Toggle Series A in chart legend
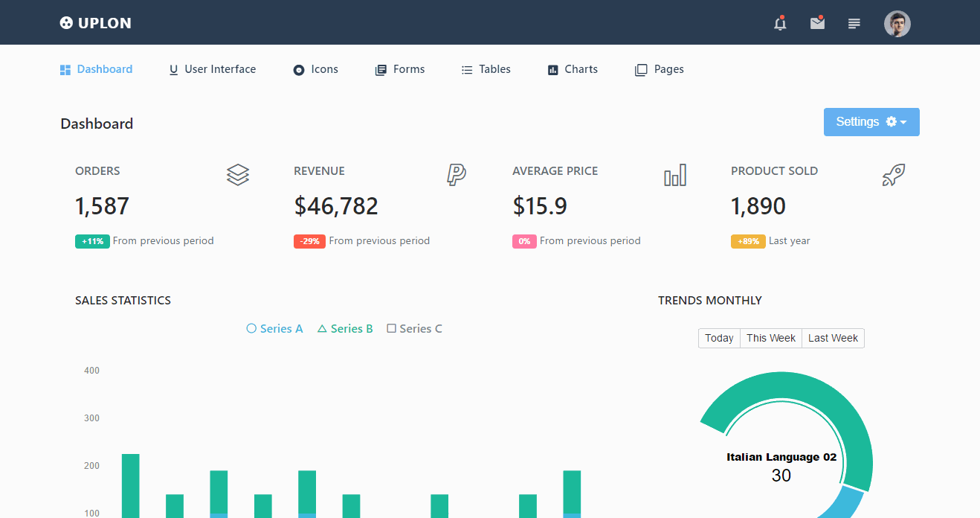Image resolution: width=980 pixels, height=518 pixels. [274, 329]
